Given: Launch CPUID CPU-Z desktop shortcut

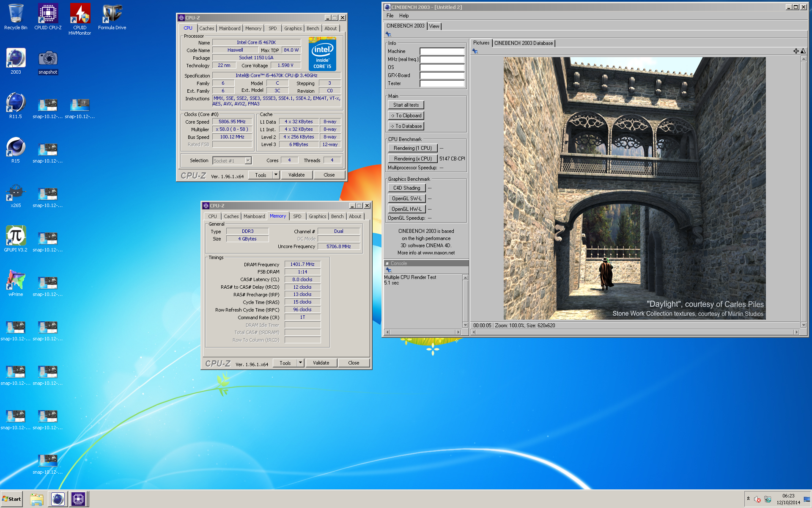Looking at the screenshot, I should tap(48, 17).
